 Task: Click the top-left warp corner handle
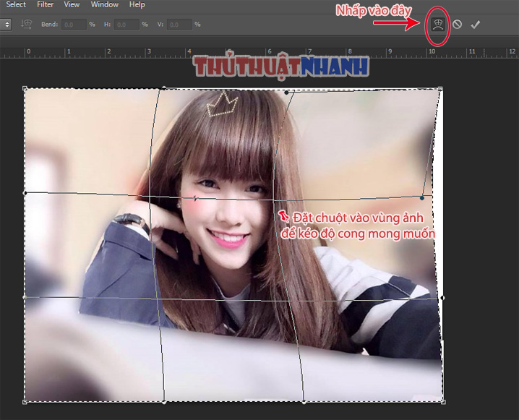click(x=25, y=88)
